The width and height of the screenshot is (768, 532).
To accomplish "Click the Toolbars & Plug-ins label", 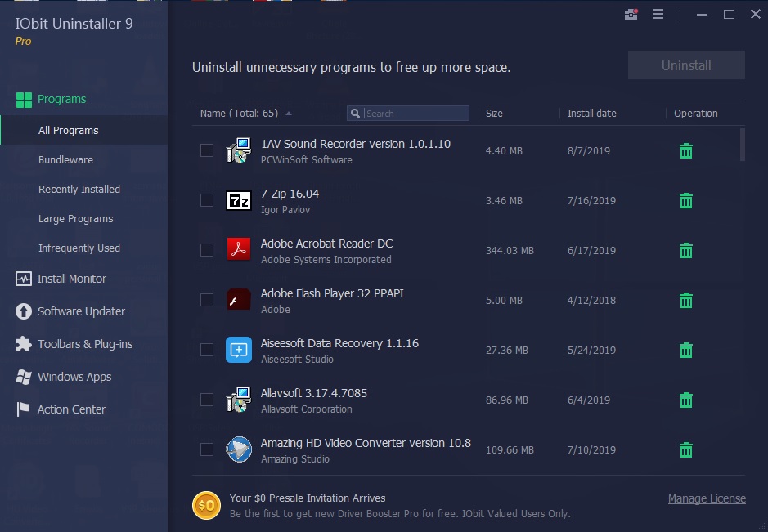I will [85, 344].
